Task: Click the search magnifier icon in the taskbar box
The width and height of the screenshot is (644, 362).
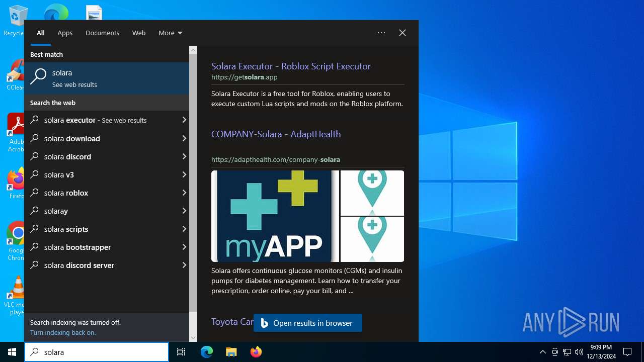Action: 34,352
